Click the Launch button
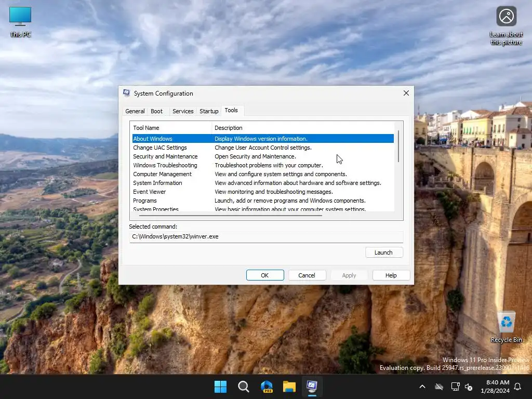 [x=384, y=252]
